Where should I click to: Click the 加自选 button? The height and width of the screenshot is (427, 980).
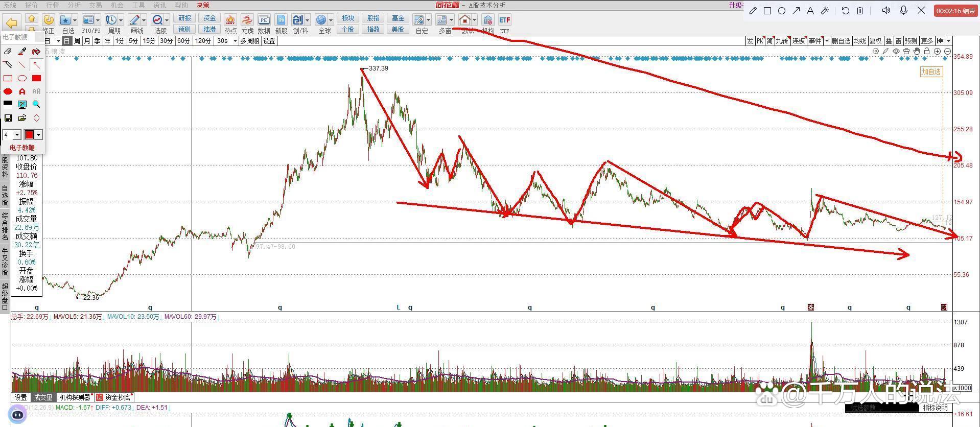pos(930,72)
